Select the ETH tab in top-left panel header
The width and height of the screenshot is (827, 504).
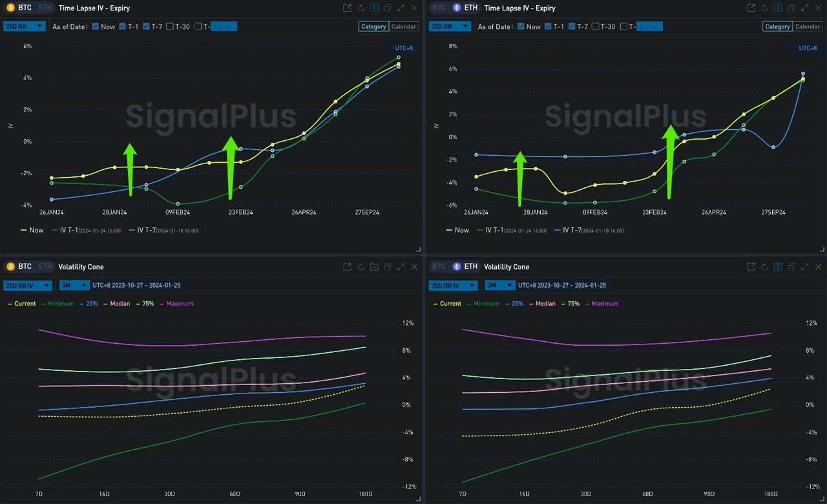coord(45,8)
